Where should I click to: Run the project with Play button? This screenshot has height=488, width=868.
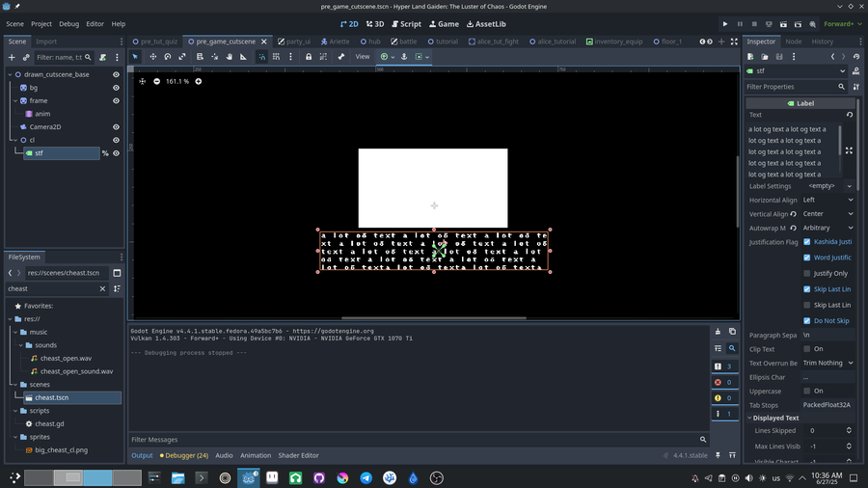[x=725, y=24]
